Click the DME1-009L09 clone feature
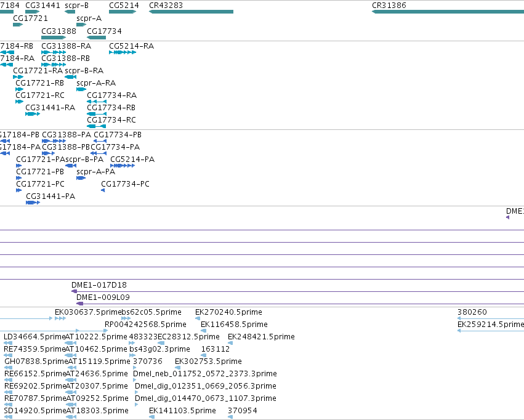Screen dimensions: 524x420 pyautogui.click(x=300, y=304)
